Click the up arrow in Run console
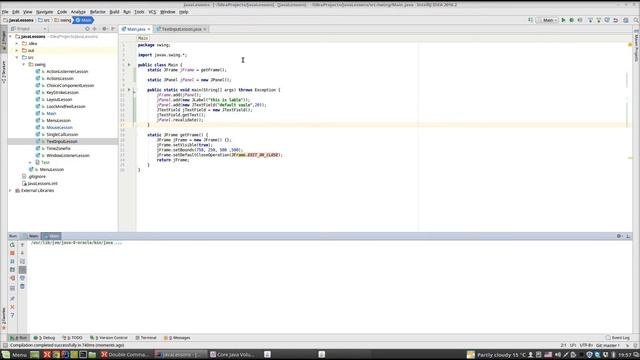Viewport: 640px width, 360px height. tap(22, 245)
